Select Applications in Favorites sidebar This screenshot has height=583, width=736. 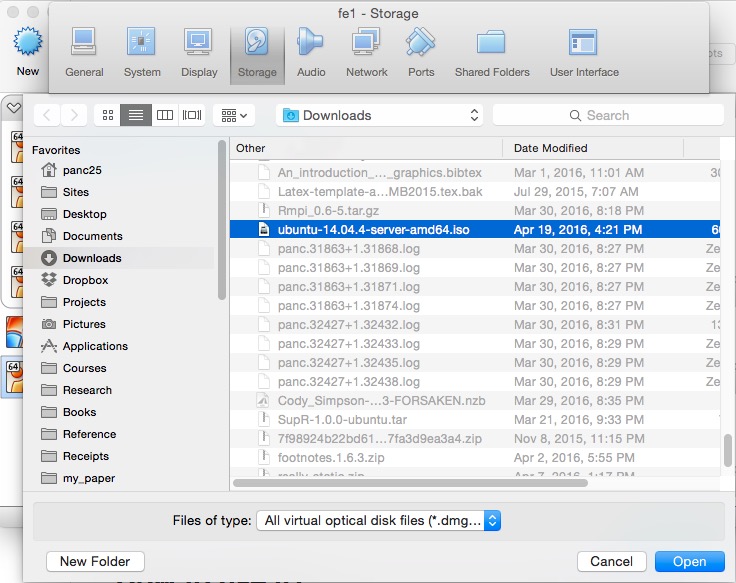click(x=95, y=346)
